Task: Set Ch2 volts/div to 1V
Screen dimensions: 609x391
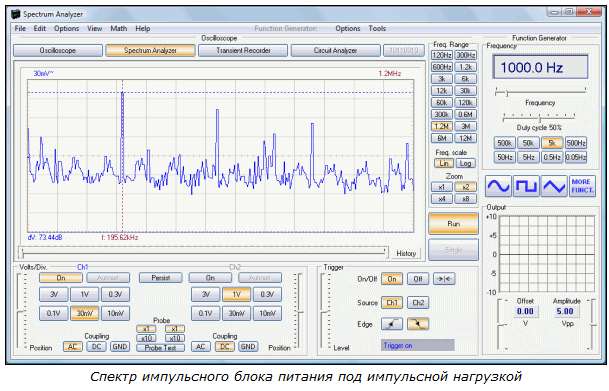Action: pyautogui.click(x=236, y=294)
